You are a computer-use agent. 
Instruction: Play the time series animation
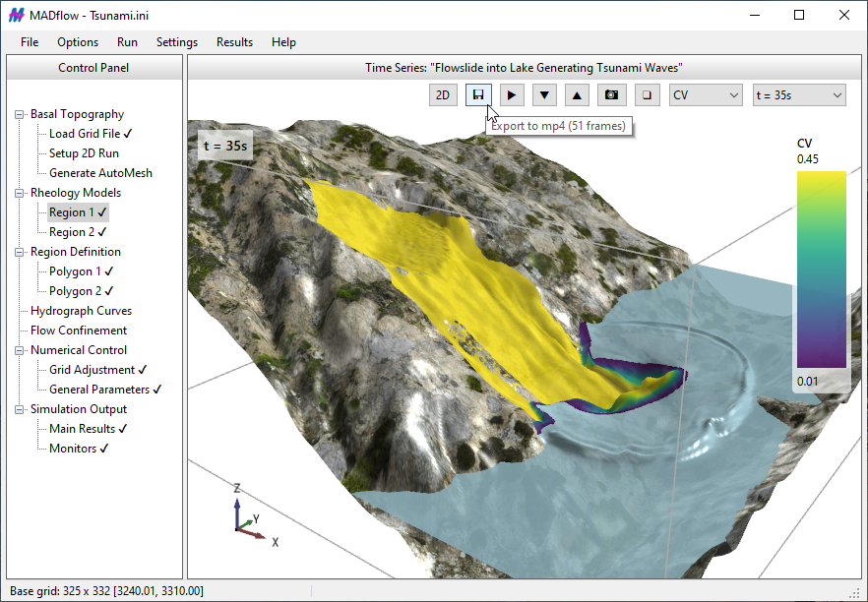tap(512, 95)
